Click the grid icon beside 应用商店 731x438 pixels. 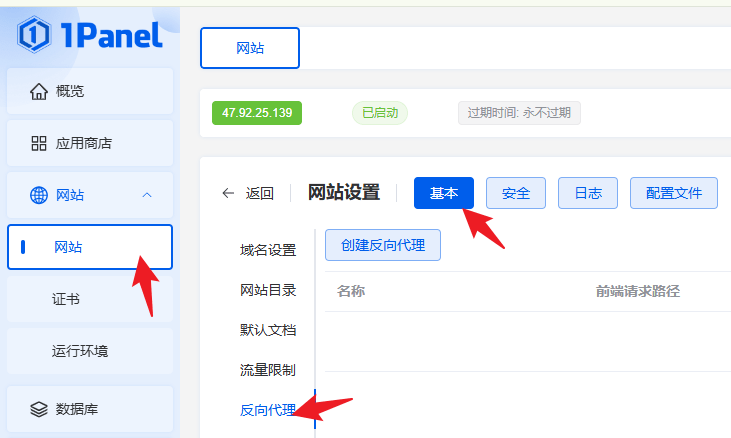[x=39, y=143]
